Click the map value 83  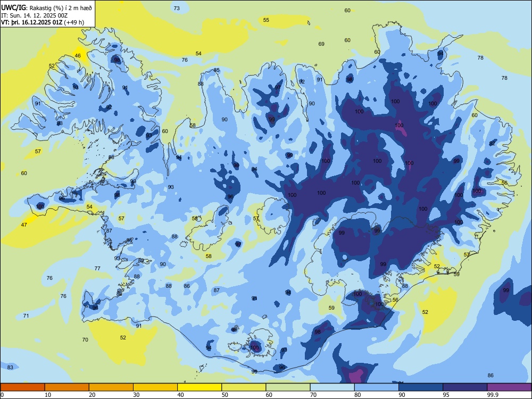(10, 368)
